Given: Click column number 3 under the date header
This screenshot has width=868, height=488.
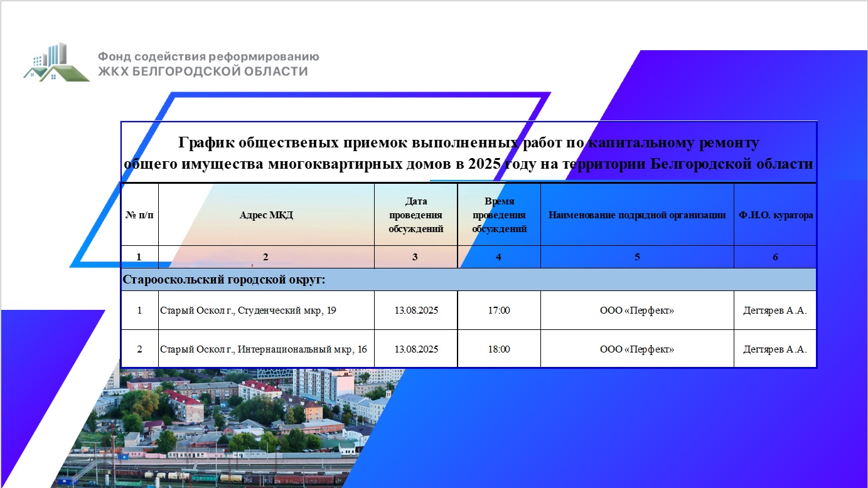Looking at the screenshot, I should point(415,257).
